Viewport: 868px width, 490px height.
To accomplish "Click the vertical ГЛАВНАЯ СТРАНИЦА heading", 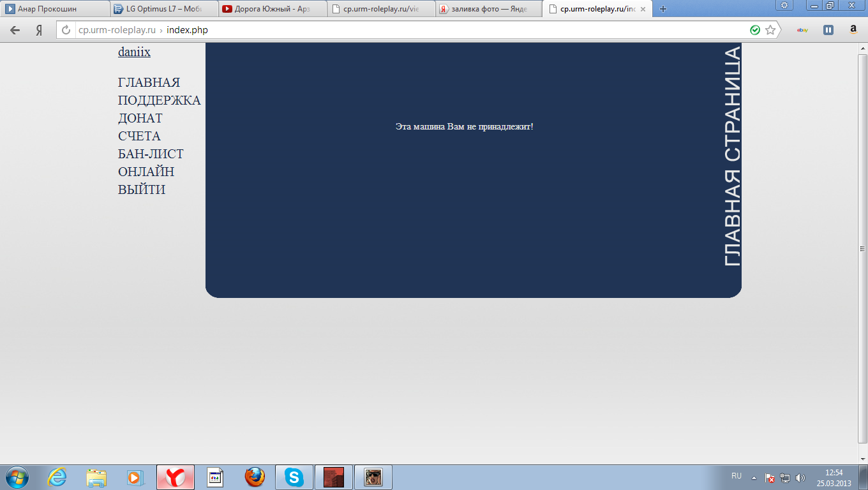I will pyautogui.click(x=731, y=156).
